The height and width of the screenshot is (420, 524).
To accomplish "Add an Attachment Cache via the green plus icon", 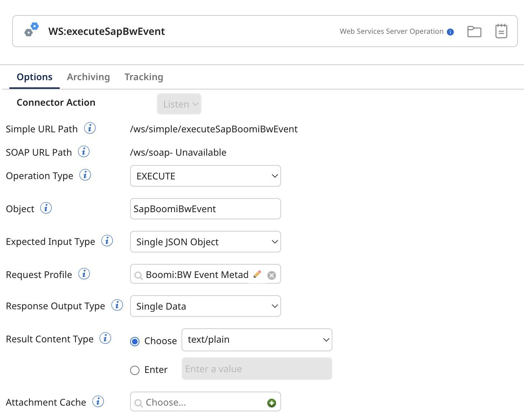I will pos(271,402).
